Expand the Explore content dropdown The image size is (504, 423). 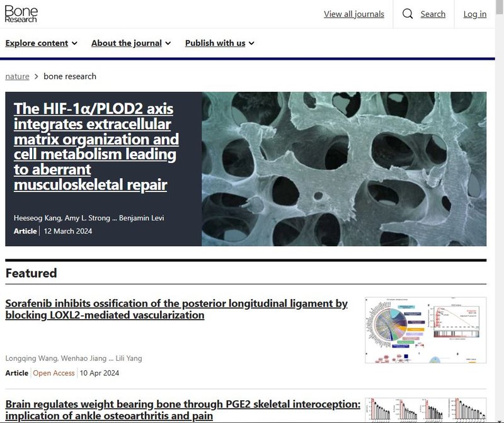[x=41, y=43]
